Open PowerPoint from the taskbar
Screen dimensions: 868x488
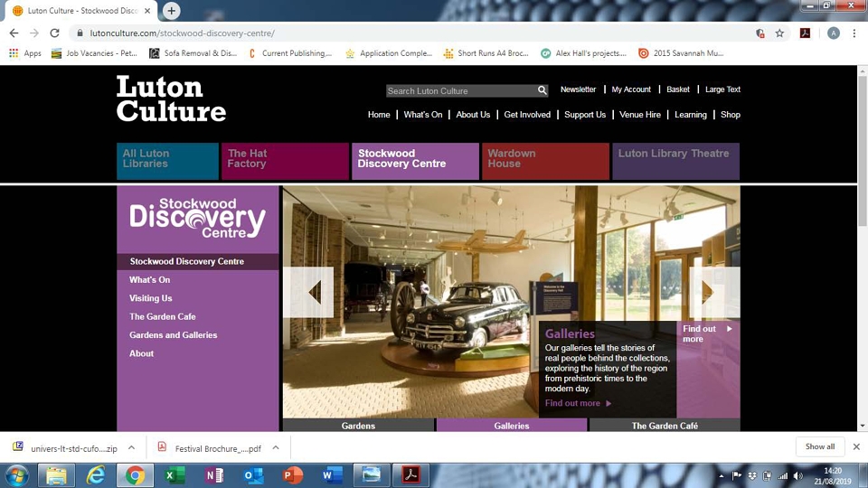(x=293, y=475)
